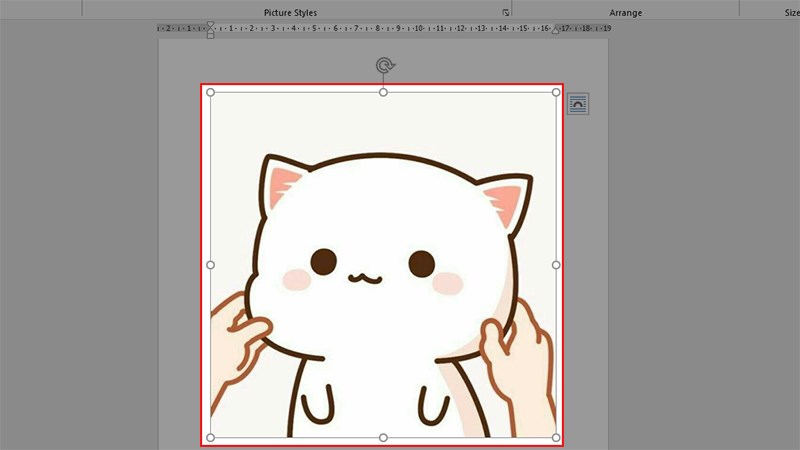Click the bottom-center sizing handle

383,438
